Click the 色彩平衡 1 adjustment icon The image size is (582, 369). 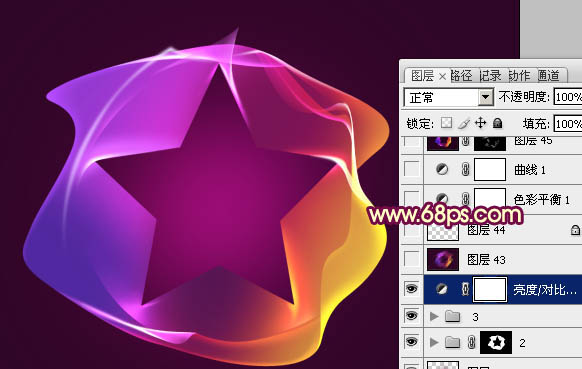pyautogui.click(x=442, y=198)
